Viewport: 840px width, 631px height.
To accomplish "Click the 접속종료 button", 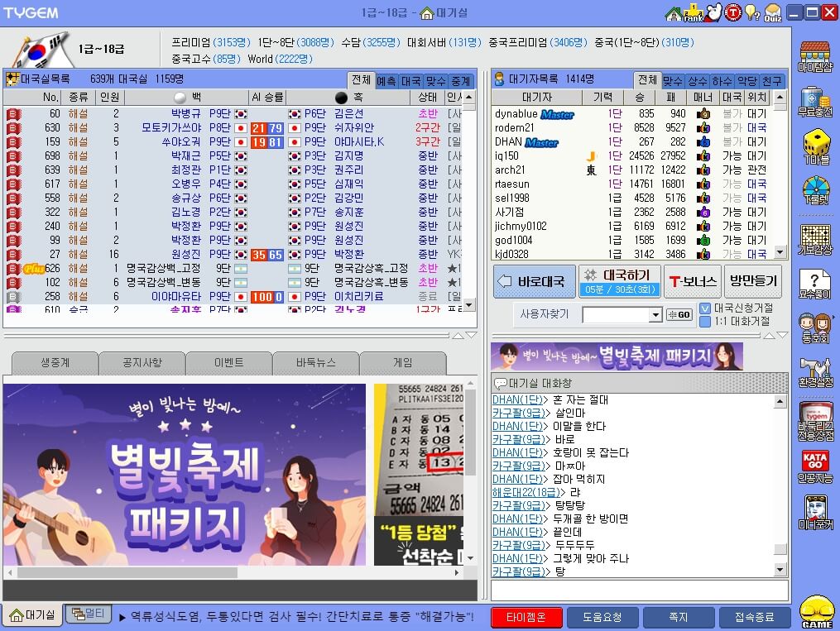I will point(755,617).
